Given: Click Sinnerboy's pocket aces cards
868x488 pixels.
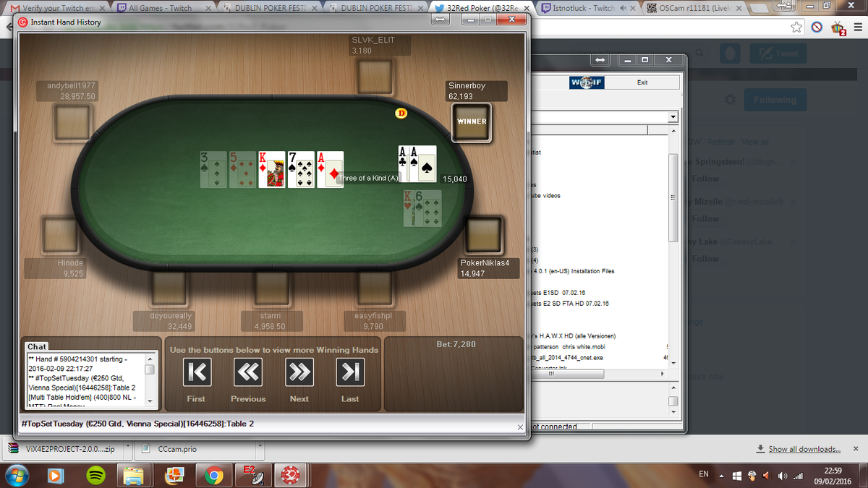Looking at the screenshot, I should pos(417,163).
